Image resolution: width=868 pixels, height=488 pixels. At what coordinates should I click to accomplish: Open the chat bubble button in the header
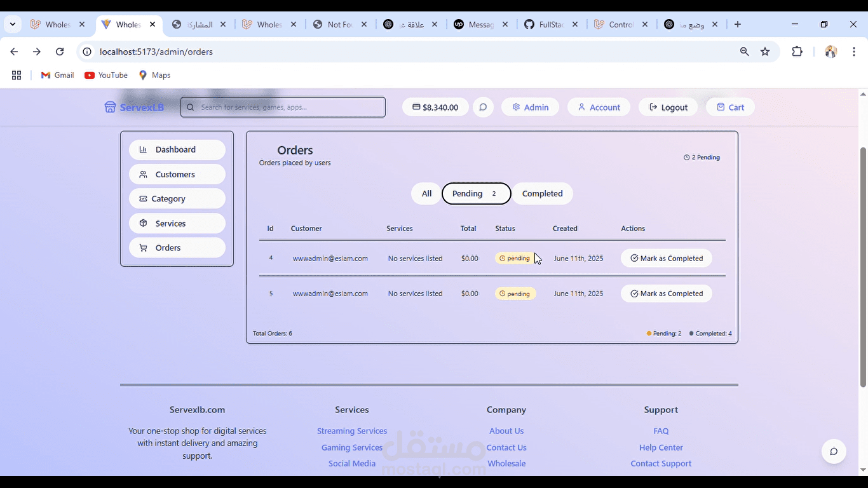tap(483, 107)
